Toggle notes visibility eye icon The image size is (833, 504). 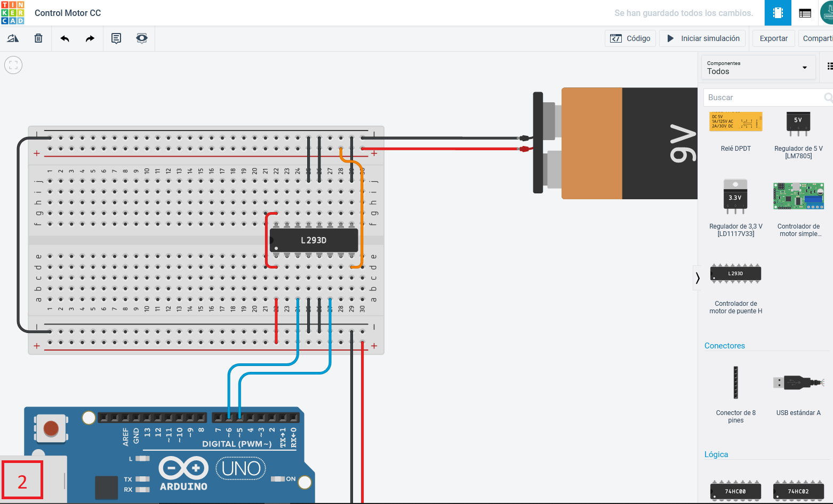click(142, 38)
